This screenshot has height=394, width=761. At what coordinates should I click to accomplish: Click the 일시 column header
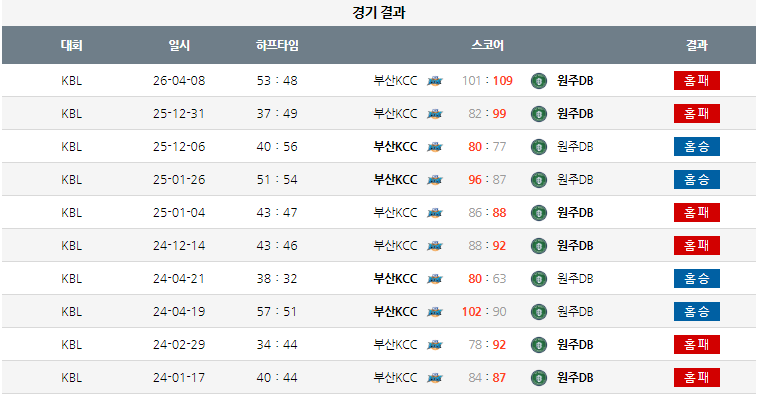tap(179, 46)
